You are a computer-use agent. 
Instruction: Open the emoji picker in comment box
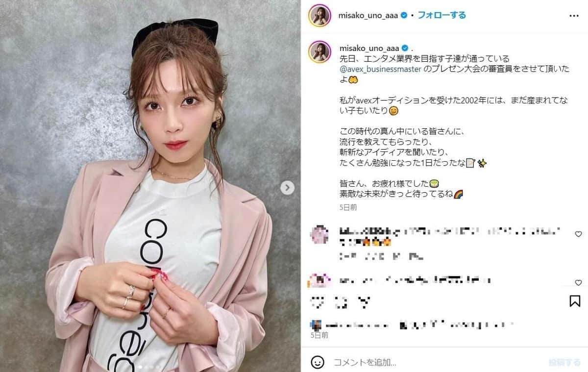[318, 363]
